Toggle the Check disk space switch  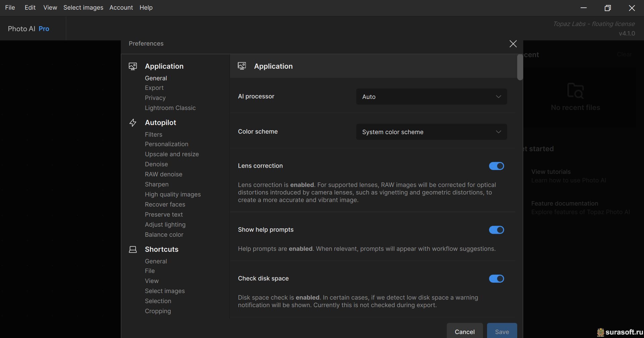click(x=496, y=279)
